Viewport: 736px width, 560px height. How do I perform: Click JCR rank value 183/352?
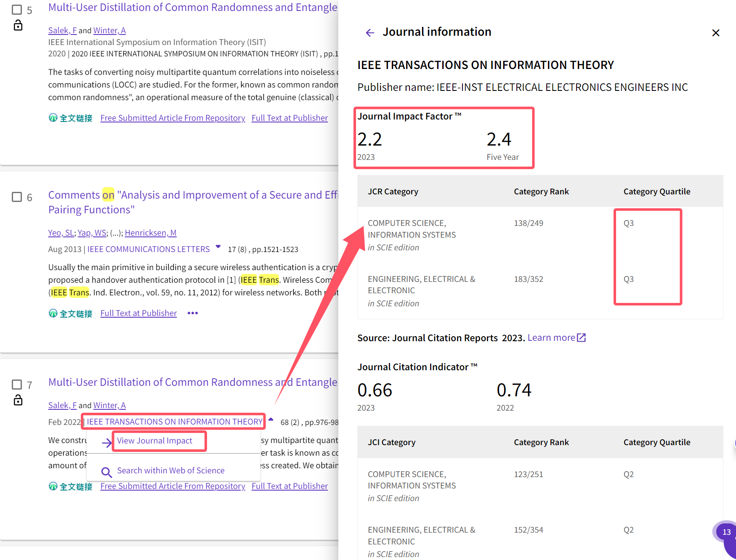[x=529, y=279]
